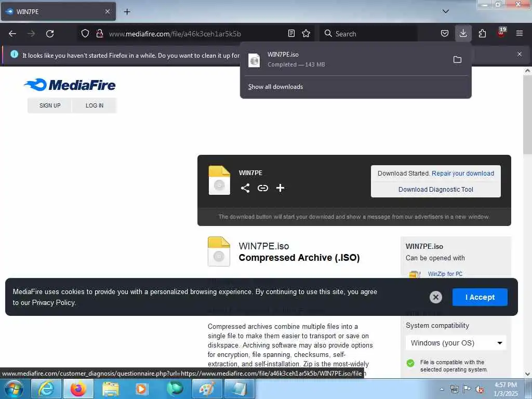Viewport: 532px width, 399px height.
Task: Open the downloaded WIN7PE.iso file entry
Action: click(x=345, y=59)
